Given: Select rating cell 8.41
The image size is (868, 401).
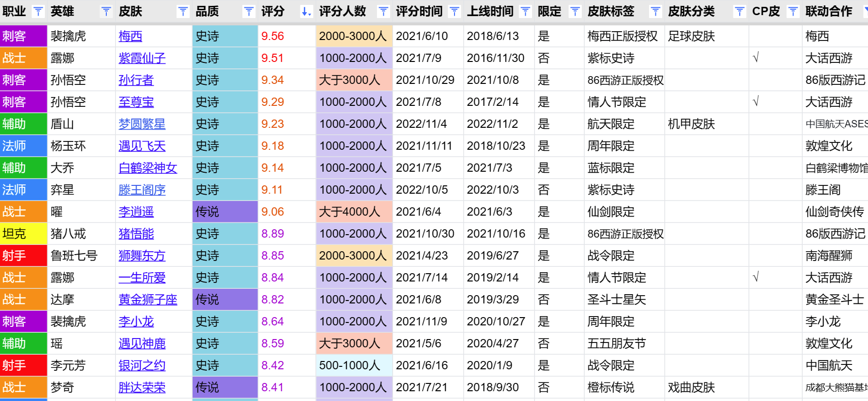Looking at the screenshot, I should coord(287,387).
